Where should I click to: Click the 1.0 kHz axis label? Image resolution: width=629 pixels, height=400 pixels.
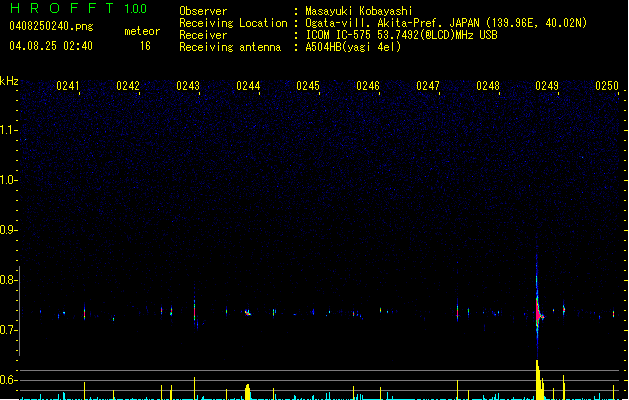point(8,180)
